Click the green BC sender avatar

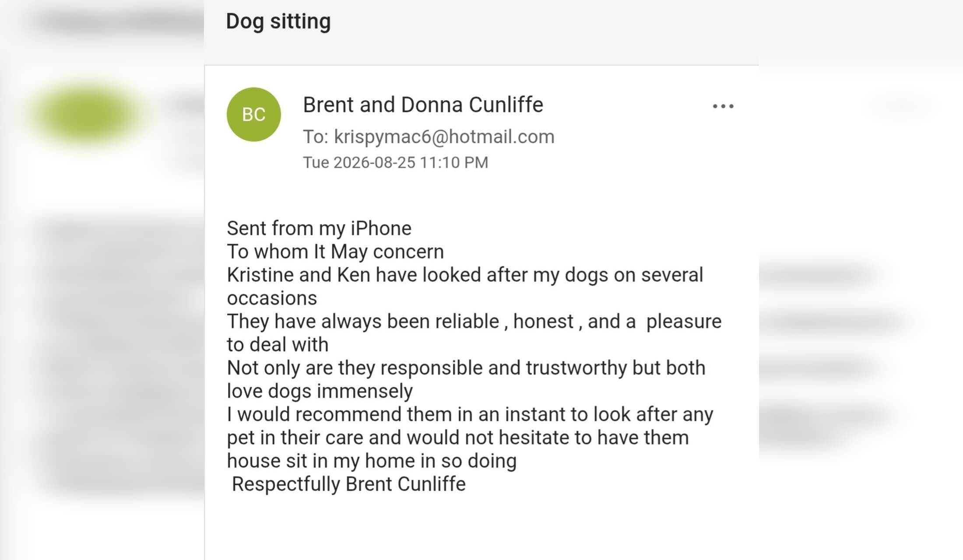pyautogui.click(x=253, y=114)
